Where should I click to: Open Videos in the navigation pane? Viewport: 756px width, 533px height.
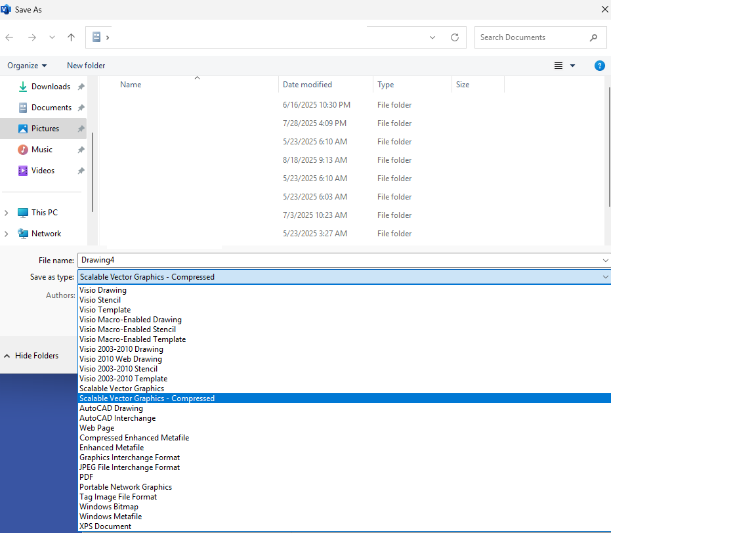[x=43, y=171]
